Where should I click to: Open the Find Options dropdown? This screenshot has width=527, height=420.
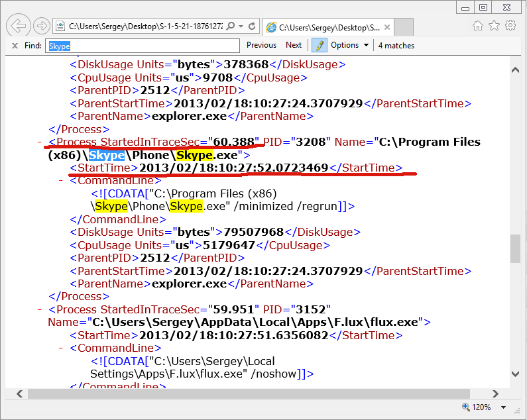pyautogui.click(x=349, y=45)
